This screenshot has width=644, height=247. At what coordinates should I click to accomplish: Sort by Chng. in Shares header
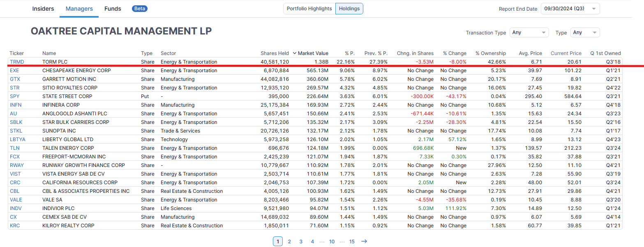[415, 53]
